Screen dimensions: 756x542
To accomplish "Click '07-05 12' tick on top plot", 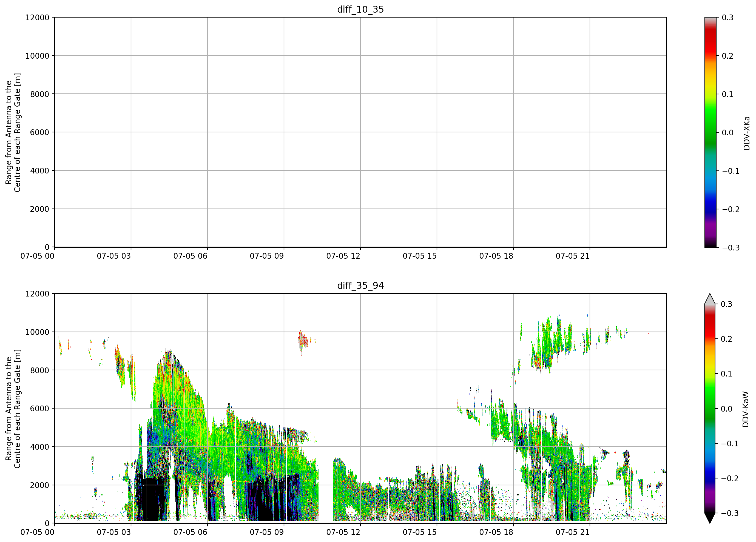I will point(343,256).
